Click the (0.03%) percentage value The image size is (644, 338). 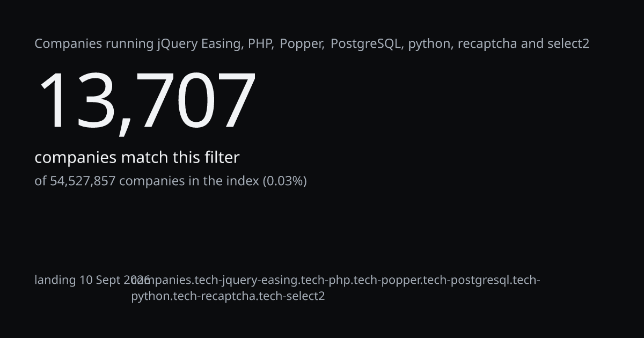[284, 181]
